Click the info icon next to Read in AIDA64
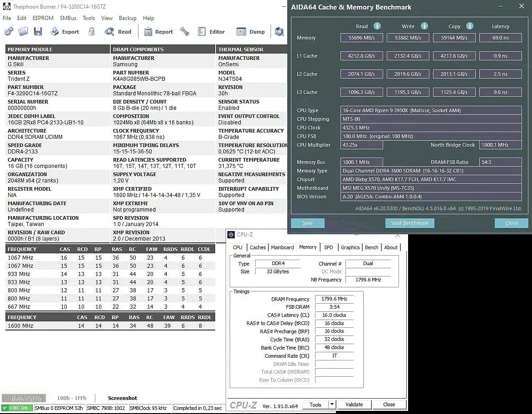Screen dimensions: 532x414 coord(377,26)
